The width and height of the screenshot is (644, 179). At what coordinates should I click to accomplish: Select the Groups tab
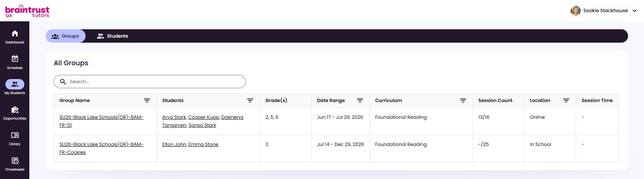tap(65, 36)
